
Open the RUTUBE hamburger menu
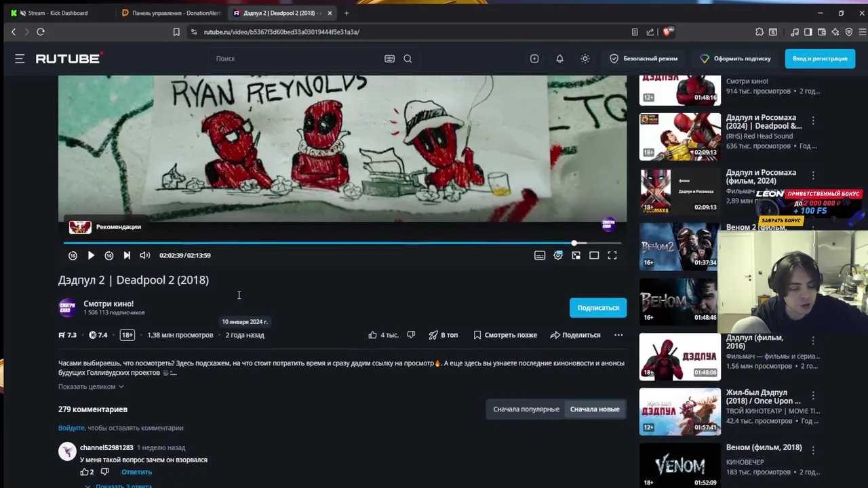(20, 59)
